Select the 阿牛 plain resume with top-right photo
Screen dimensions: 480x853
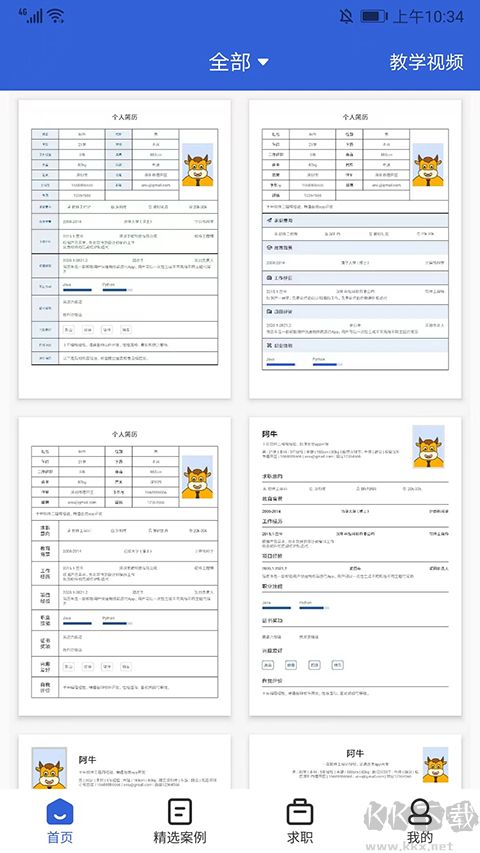[x=355, y=566]
